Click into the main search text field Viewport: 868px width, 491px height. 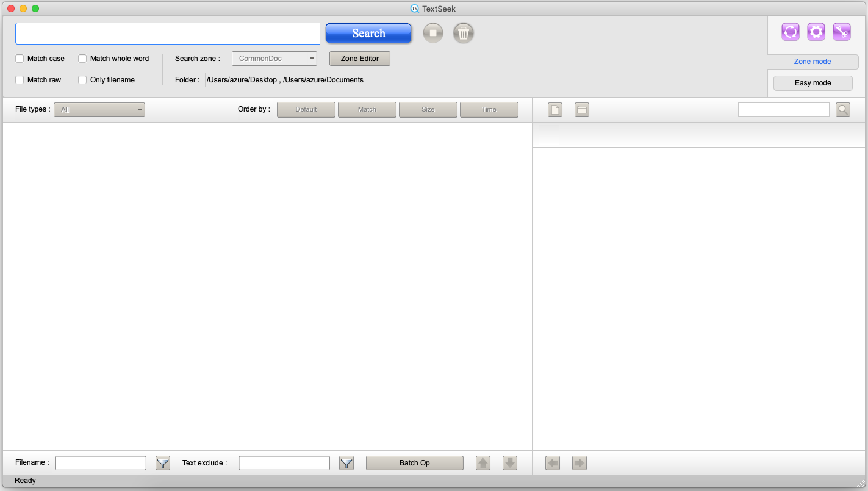(168, 34)
